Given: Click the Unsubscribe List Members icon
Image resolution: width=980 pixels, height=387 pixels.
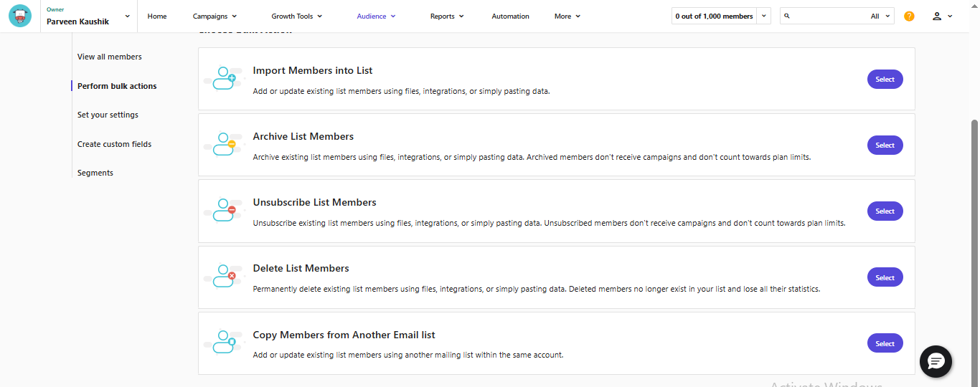Looking at the screenshot, I should (224, 211).
